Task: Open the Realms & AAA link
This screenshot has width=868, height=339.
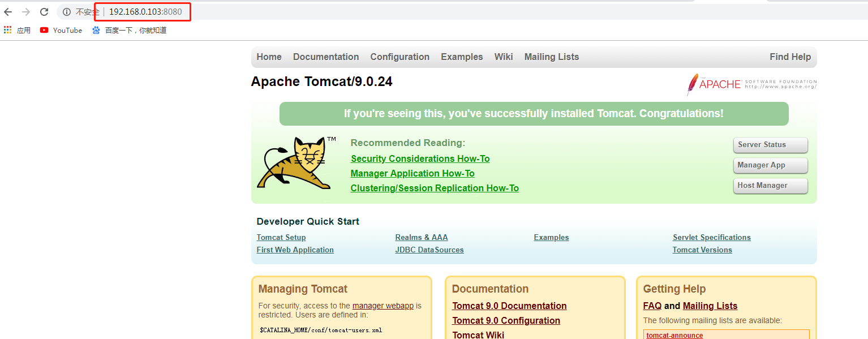Action: pos(422,237)
